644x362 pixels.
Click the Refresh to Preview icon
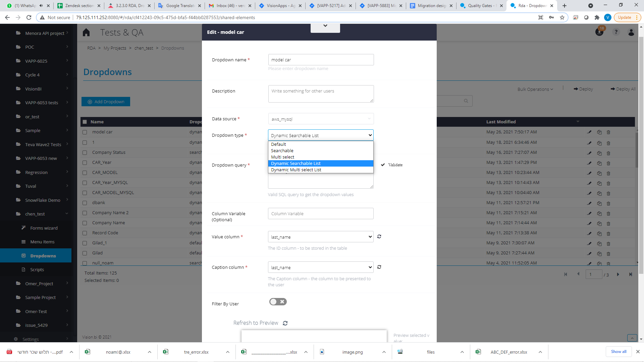tap(285, 323)
